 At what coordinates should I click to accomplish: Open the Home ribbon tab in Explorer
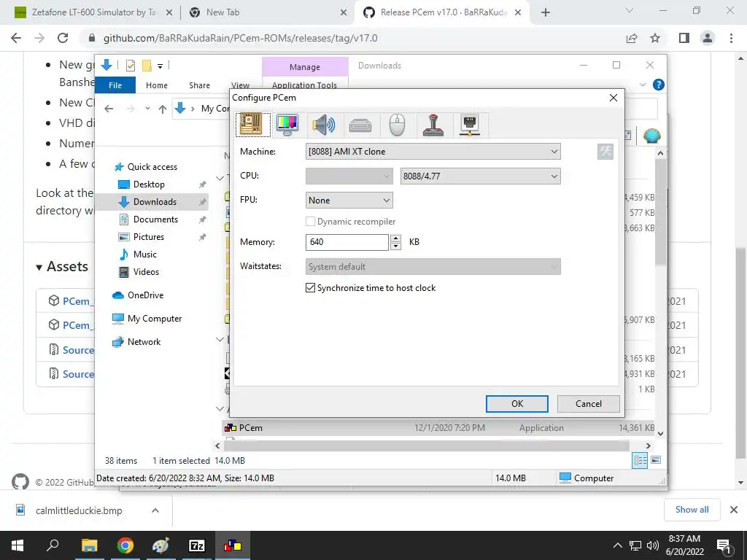coord(157,85)
